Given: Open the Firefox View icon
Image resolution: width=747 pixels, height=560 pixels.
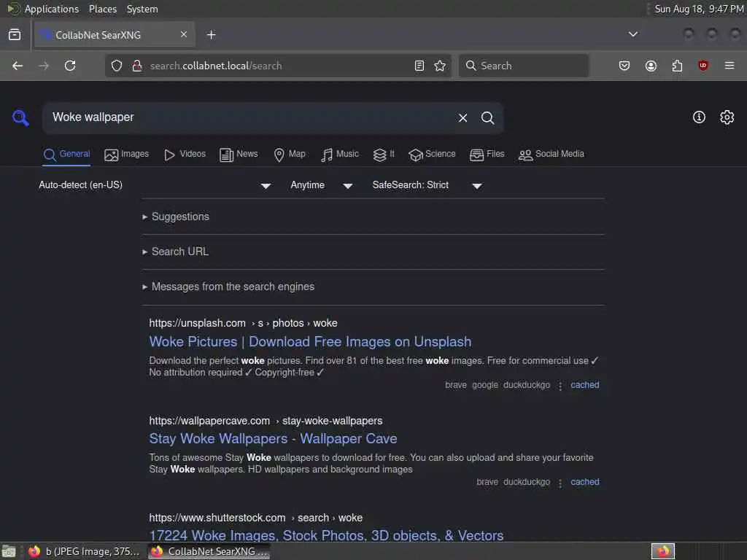Looking at the screenshot, I should point(15,35).
